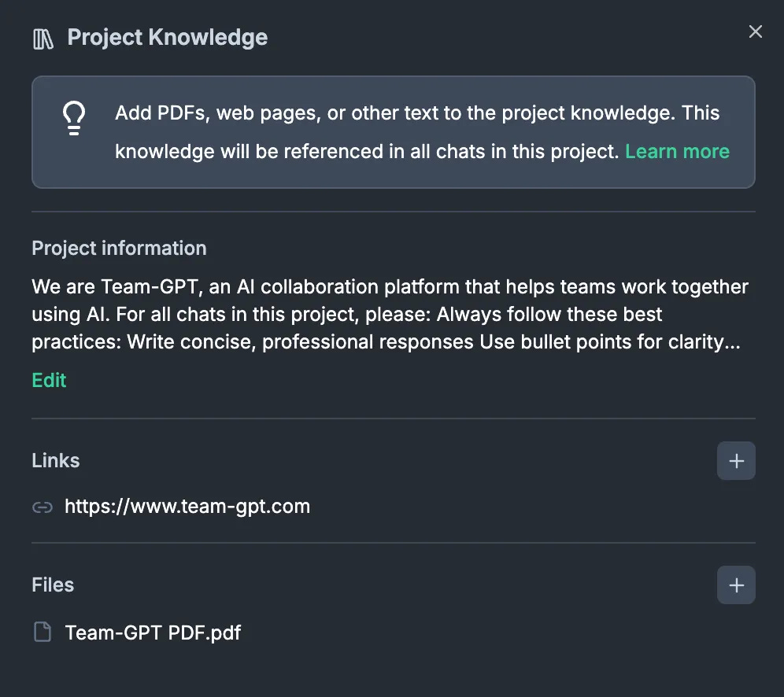Image resolution: width=784 pixels, height=697 pixels.
Task: Close the Project Knowledge panel
Action: [x=755, y=31]
